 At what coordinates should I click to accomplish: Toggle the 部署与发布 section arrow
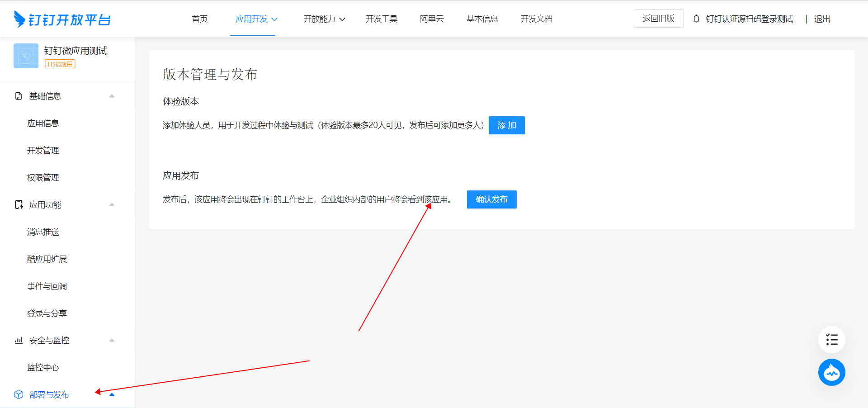click(x=112, y=394)
